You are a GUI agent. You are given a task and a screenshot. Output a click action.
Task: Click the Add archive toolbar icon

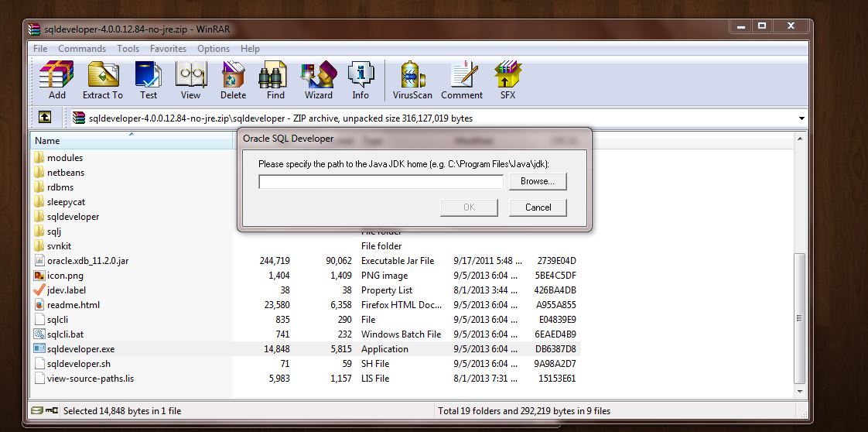(56, 81)
